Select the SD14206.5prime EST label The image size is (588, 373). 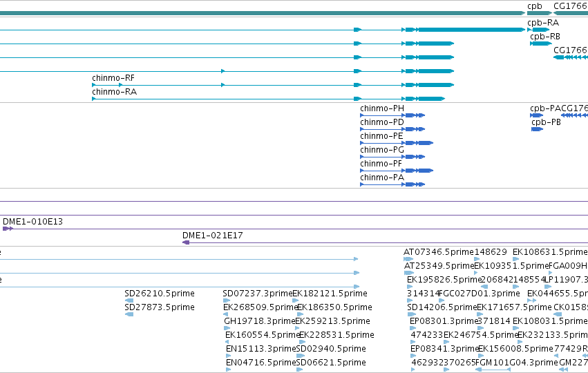(x=442, y=307)
